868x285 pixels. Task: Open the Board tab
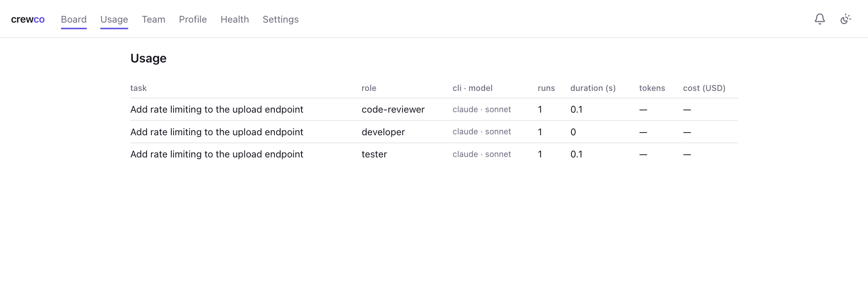point(74,19)
